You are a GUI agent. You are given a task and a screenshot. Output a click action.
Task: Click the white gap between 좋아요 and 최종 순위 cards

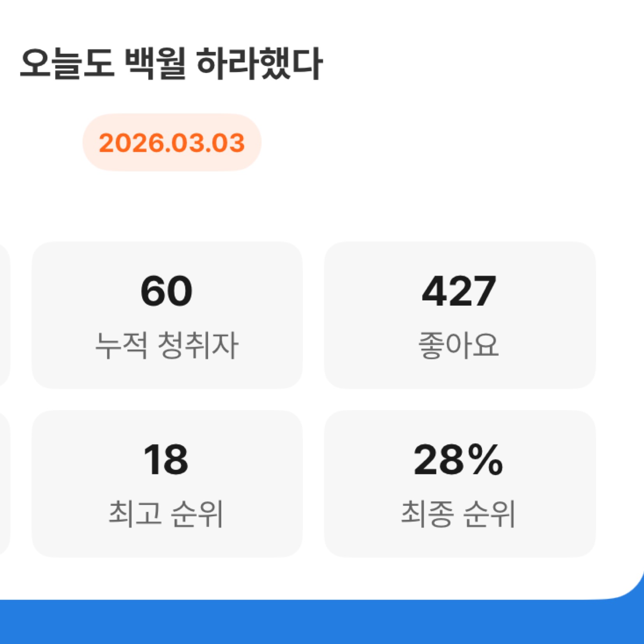coord(459,399)
